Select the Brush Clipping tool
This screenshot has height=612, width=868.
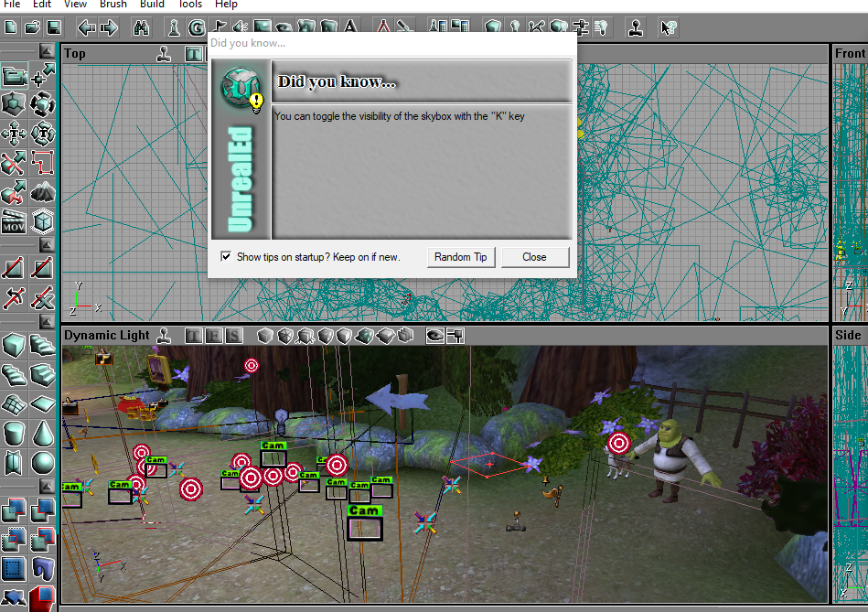(14, 164)
